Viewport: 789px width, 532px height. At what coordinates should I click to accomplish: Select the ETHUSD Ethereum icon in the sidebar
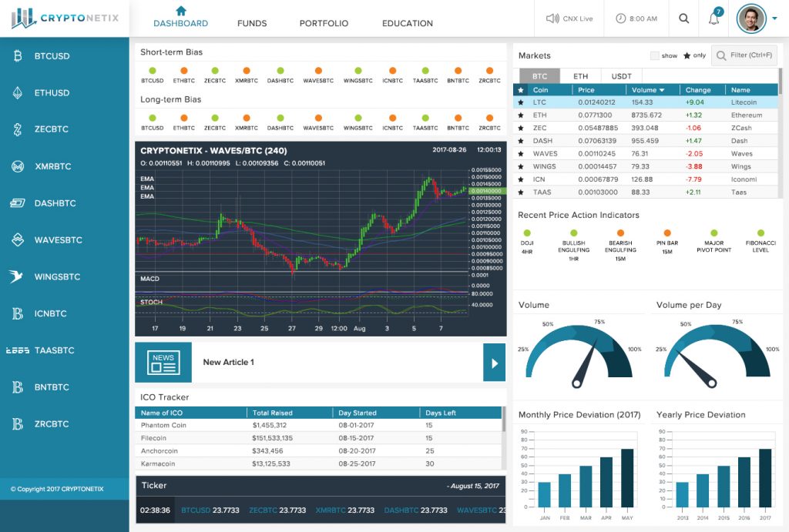pyautogui.click(x=17, y=93)
